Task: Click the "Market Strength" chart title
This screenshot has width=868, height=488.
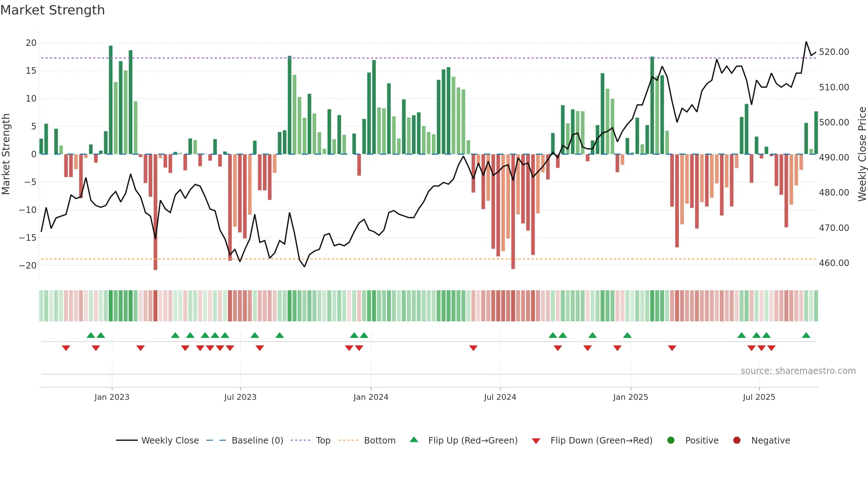Action: point(52,10)
